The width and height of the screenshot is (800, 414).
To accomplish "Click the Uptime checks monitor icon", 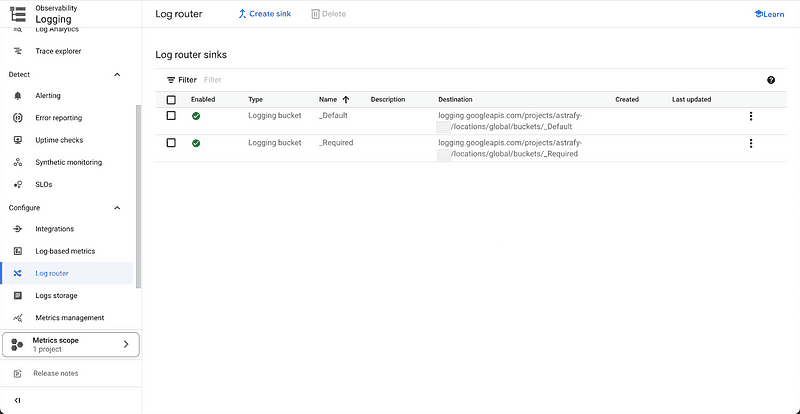I will [18, 140].
